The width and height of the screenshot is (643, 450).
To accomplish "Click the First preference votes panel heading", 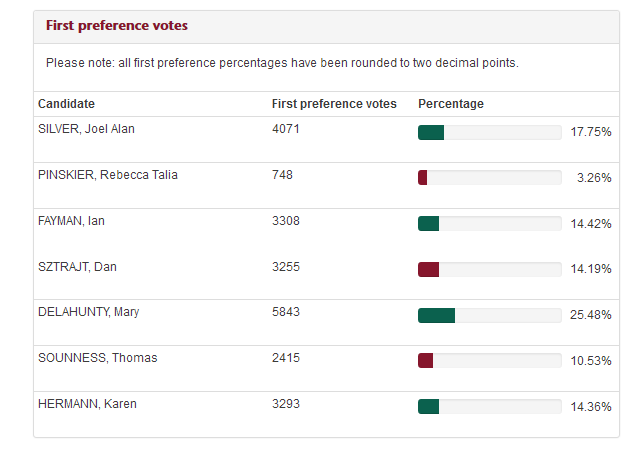I will (x=117, y=25).
